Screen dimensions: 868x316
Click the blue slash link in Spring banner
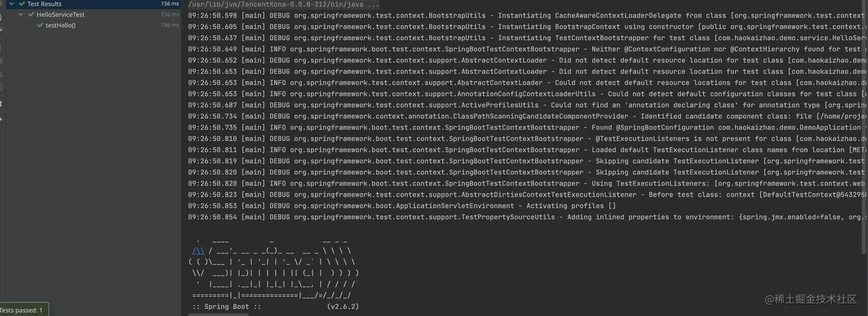point(197,251)
